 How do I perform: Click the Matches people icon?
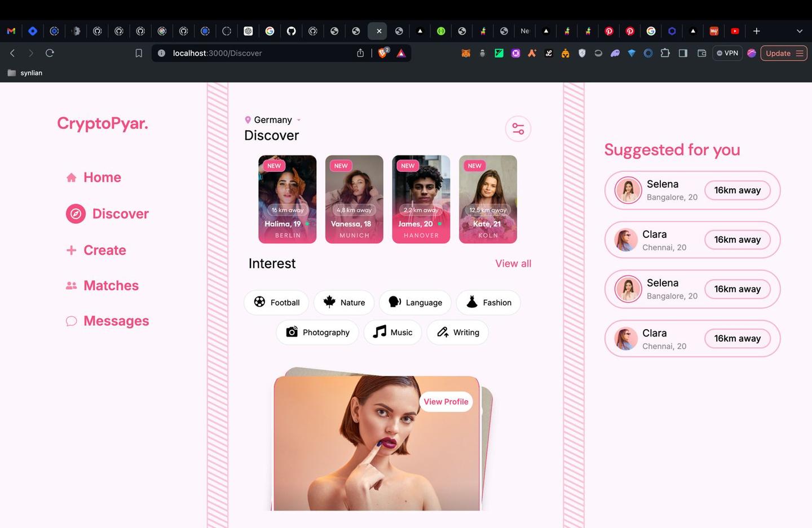click(71, 286)
